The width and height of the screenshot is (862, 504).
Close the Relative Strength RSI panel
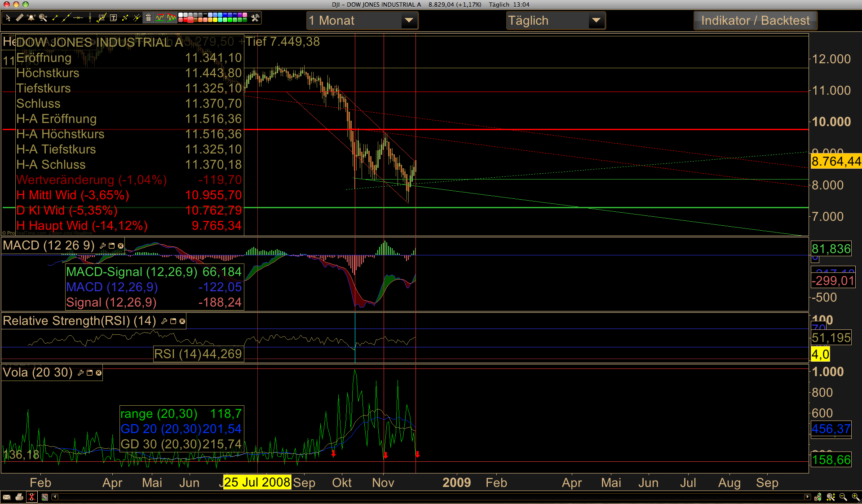pos(182,321)
